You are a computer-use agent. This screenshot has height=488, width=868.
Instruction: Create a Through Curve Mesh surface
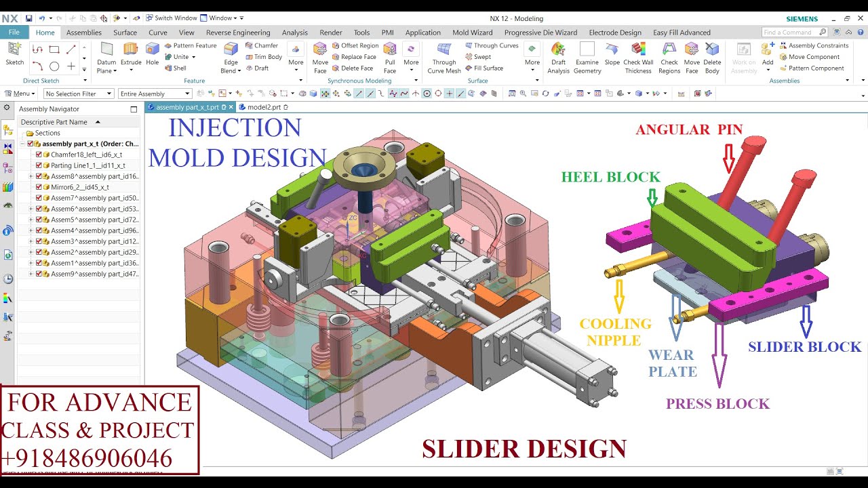(444, 58)
